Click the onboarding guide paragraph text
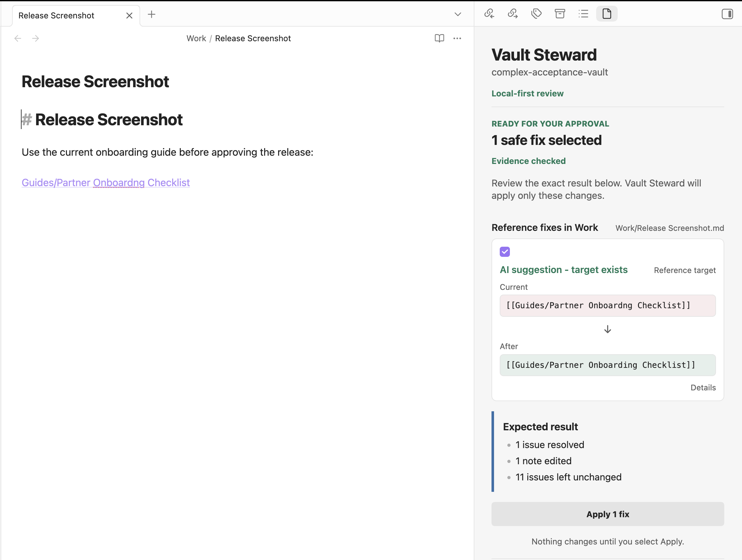 pyautogui.click(x=167, y=152)
